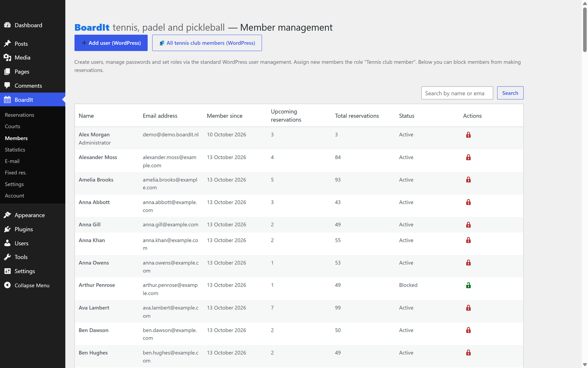Block Amelia Brooks via lock icon

(468, 180)
